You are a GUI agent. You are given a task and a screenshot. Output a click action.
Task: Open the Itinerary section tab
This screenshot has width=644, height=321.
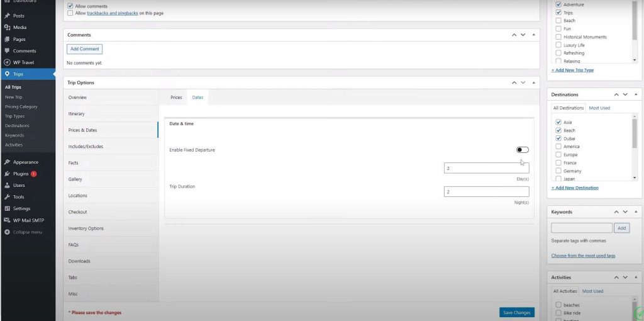[111, 114]
